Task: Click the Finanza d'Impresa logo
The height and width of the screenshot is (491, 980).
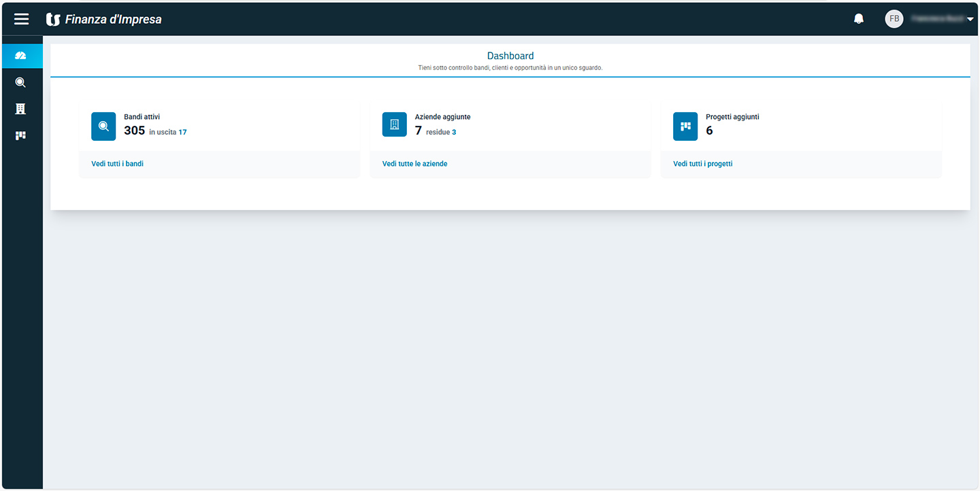Action: (103, 19)
